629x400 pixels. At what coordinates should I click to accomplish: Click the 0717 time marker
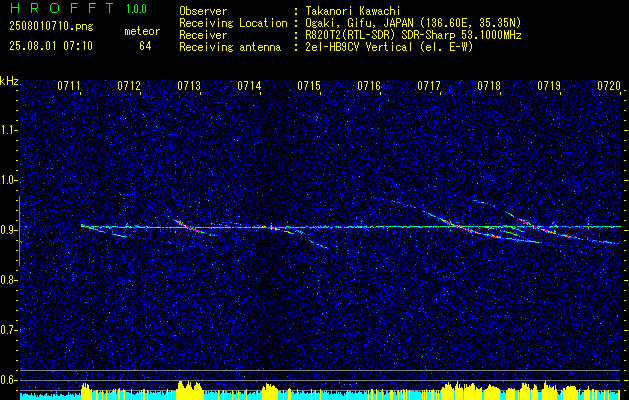[x=429, y=85]
